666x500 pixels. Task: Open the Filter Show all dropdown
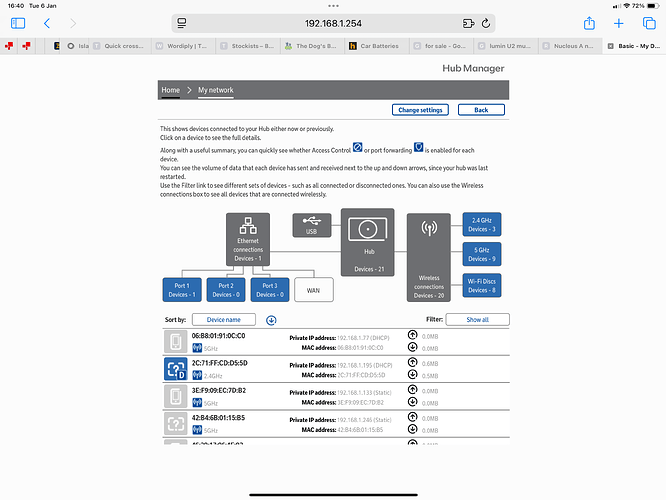[477, 320]
